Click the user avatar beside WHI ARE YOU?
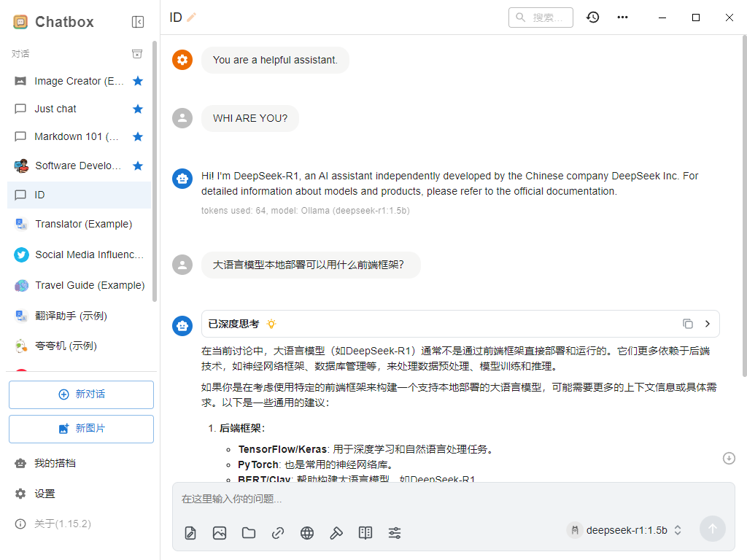This screenshot has width=747, height=560. pyautogui.click(x=182, y=118)
